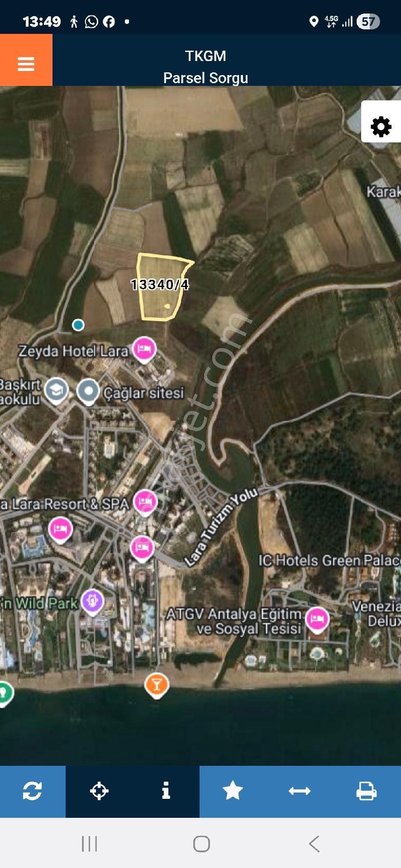Tap the orange cocktail bar marker
Image resolution: width=401 pixels, height=868 pixels.
157,684
